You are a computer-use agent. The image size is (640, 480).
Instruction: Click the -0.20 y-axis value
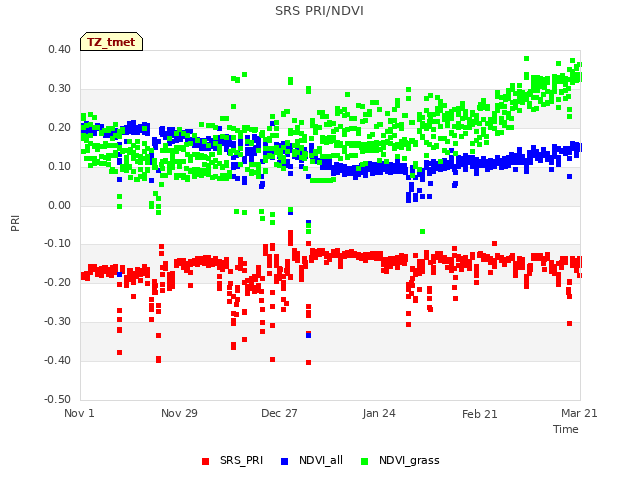58,282
